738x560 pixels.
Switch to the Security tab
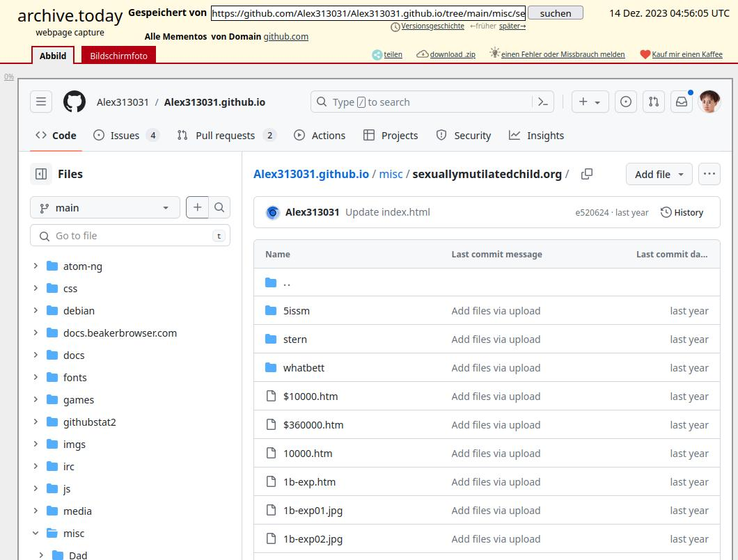click(464, 136)
